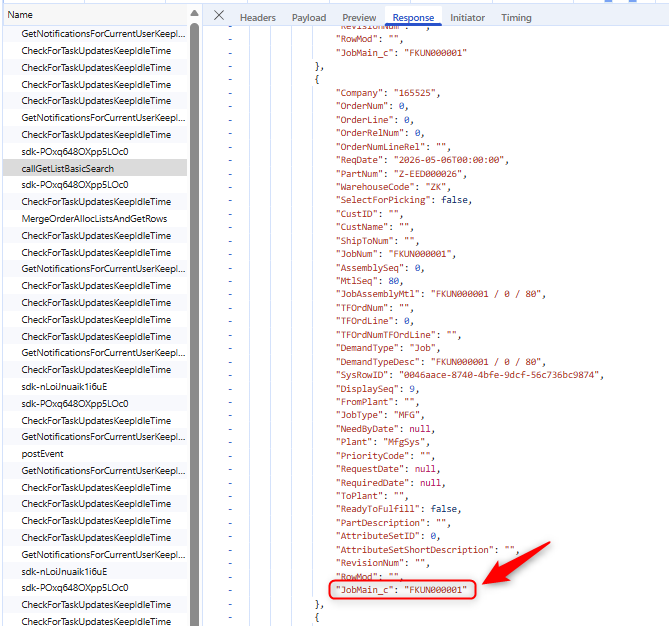Click the gutter dash beside the "SysRowID" line
The image size is (669, 626).
click(230, 376)
